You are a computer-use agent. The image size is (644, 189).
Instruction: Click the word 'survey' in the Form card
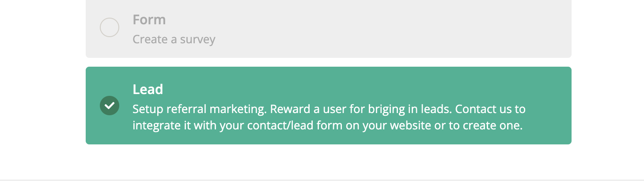(x=198, y=39)
